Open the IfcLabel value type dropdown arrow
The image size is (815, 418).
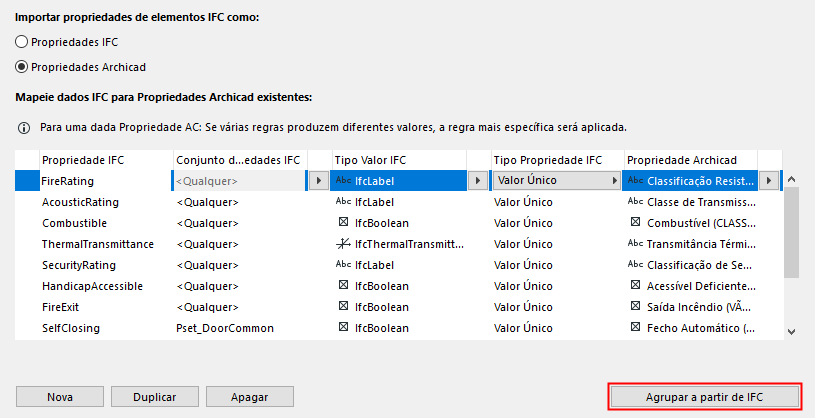[x=478, y=181]
